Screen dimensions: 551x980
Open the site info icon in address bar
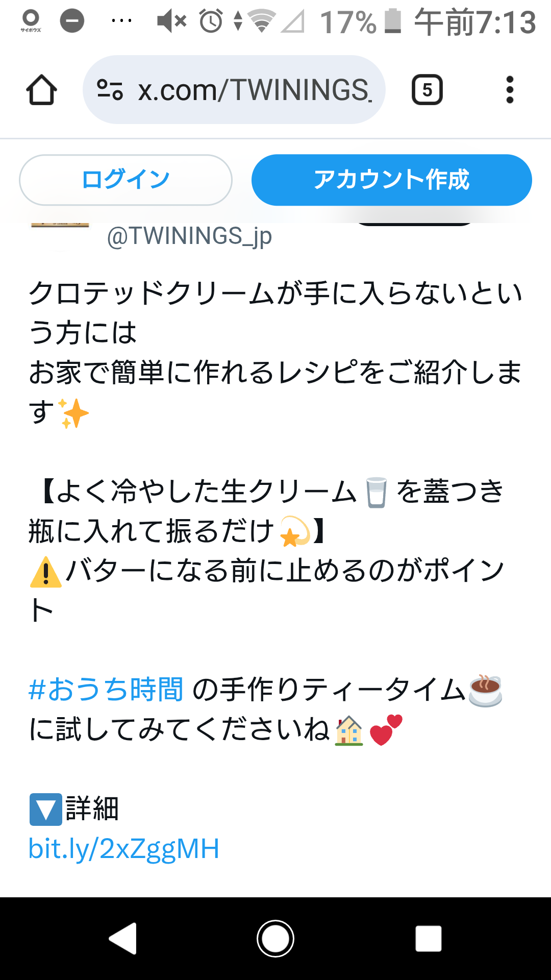[110, 90]
